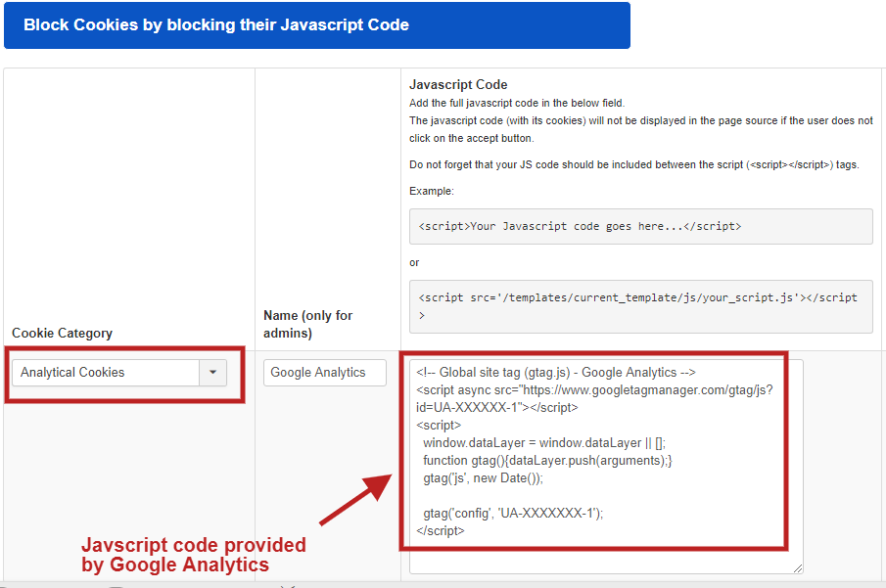Image resolution: width=886 pixels, height=588 pixels.
Task: Click the 'Global site tag (gtag.js)' comment line
Action: click(556, 372)
